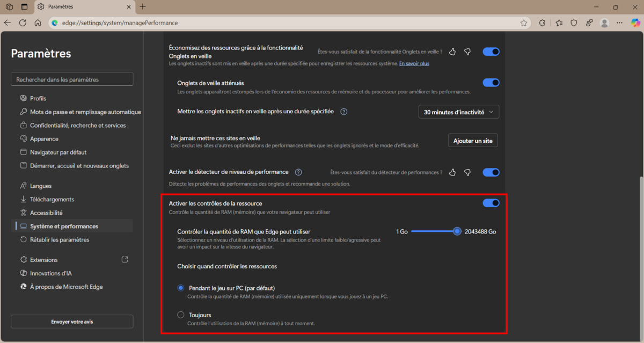This screenshot has width=644, height=343.
Task: Open the Copilot icon in the toolbar
Action: (635, 23)
